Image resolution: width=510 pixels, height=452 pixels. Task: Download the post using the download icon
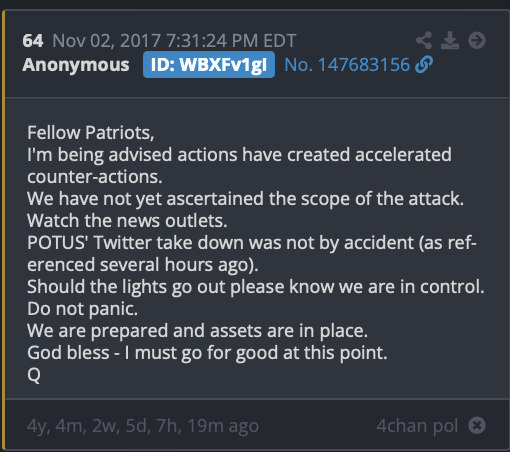pos(450,40)
